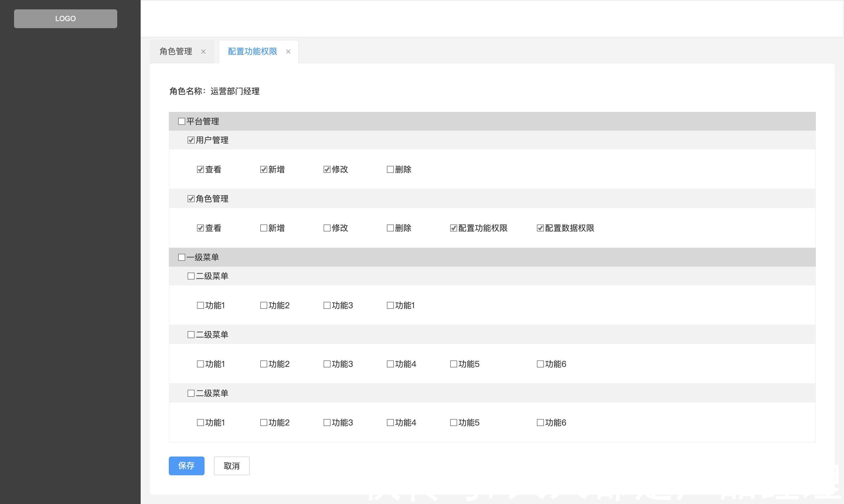The image size is (844, 504).
Task: Enable 功能1 under third 二级菜单
Action: pyautogui.click(x=200, y=422)
